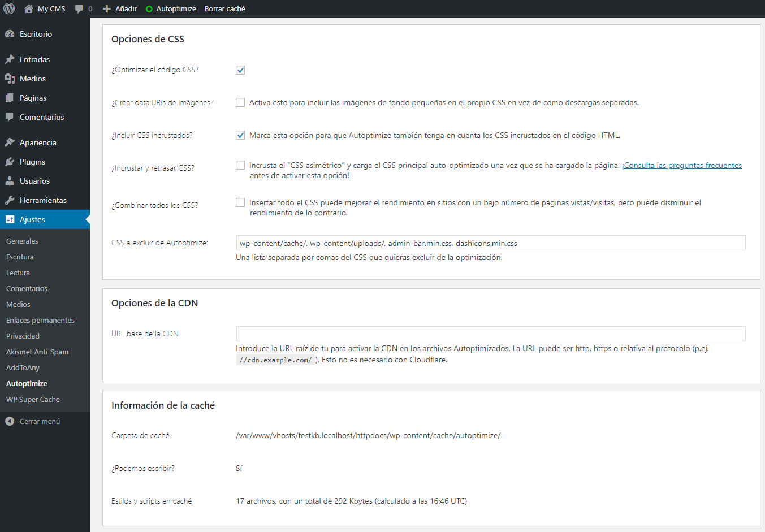Open Enlaces permanentes submenu item

[40, 320]
